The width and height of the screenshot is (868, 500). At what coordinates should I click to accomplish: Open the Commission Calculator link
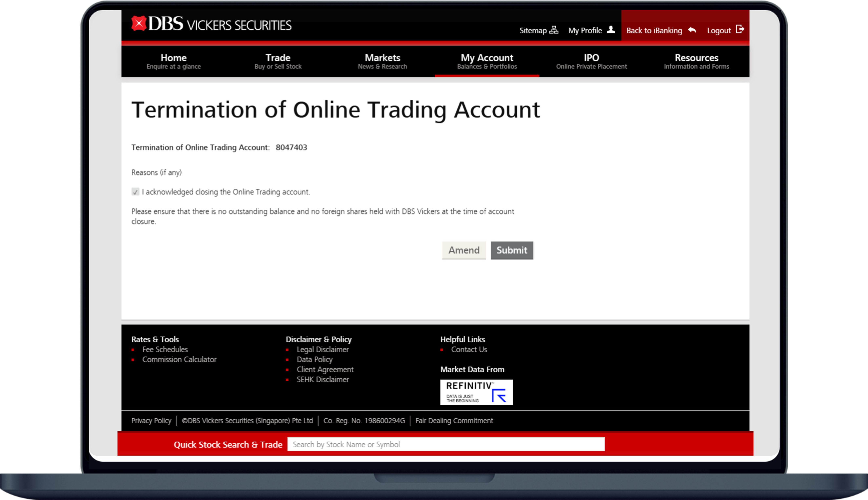point(180,359)
